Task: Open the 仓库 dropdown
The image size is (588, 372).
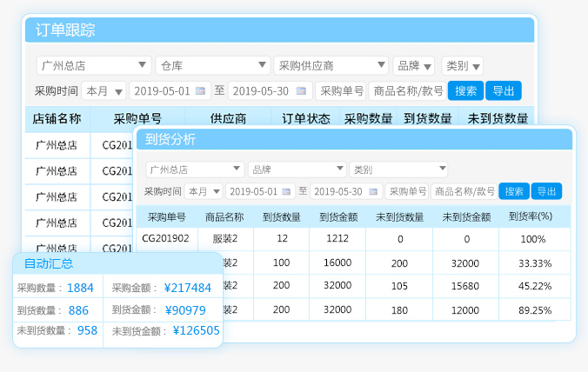Action: pyautogui.click(x=213, y=65)
